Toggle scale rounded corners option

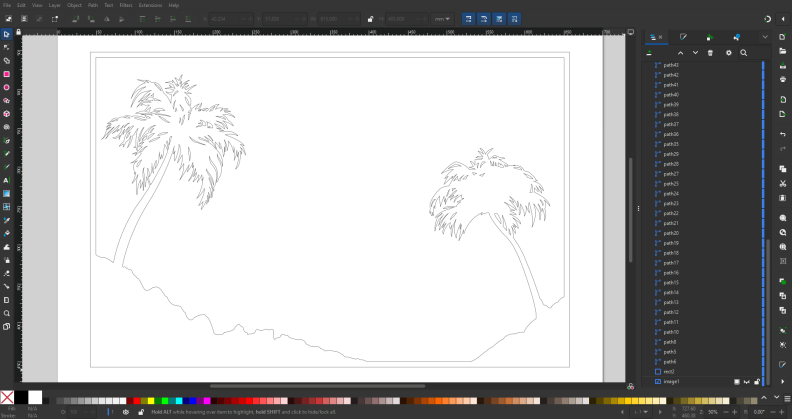[x=483, y=19]
